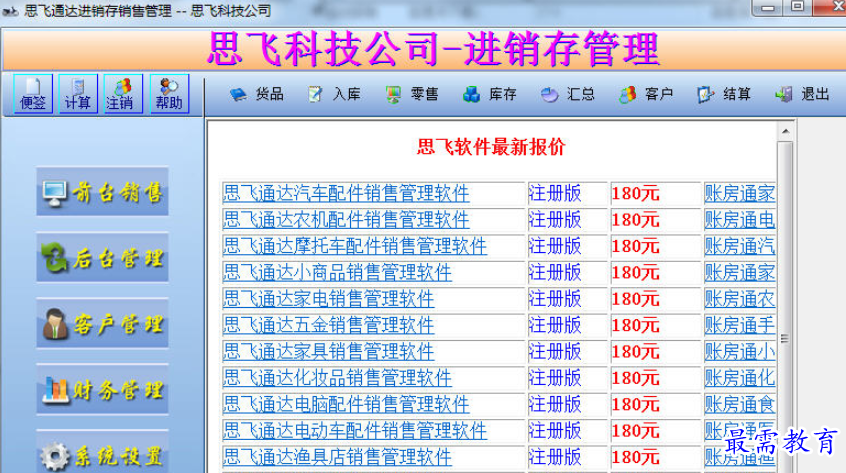846x473 pixels.
Task: Click the 货品 menu's blue icon
Action: click(x=238, y=95)
